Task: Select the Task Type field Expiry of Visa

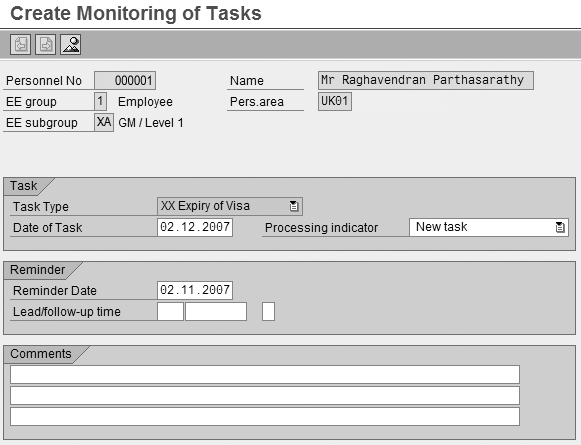Action: pyautogui.click(x=230, y=206)
